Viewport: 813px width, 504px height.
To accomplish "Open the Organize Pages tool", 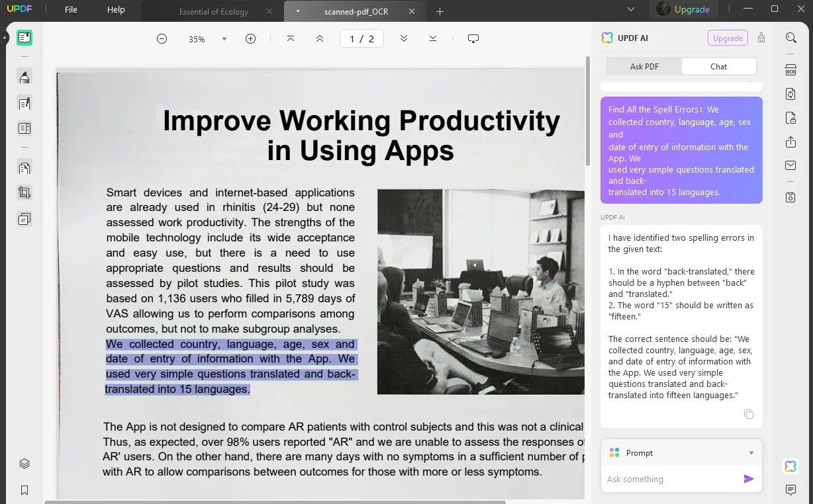I will 24,168.
